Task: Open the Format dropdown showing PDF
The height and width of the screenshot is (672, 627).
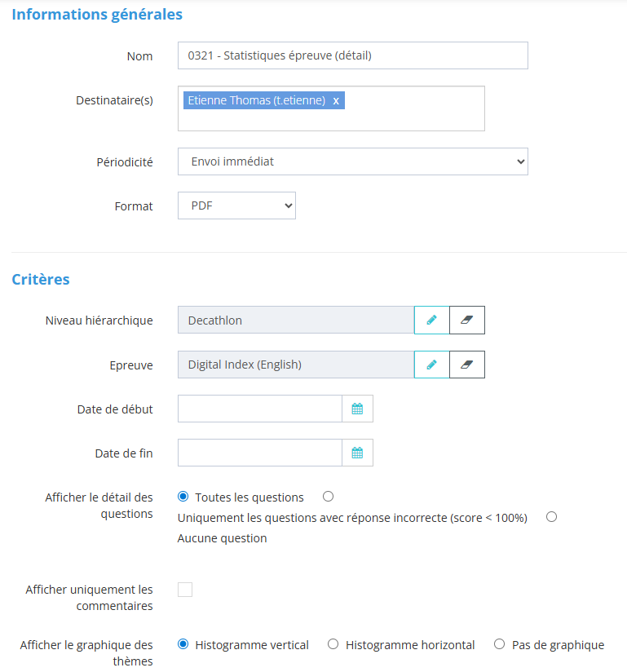Action: click(x=236, y=206)
